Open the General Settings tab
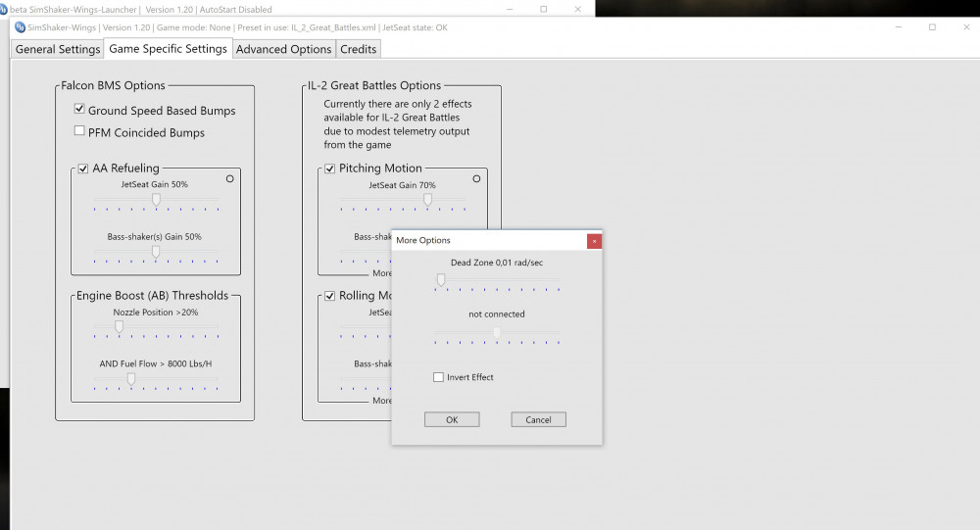Viewport: 980px width, 530px height. [x=58, y=49]
